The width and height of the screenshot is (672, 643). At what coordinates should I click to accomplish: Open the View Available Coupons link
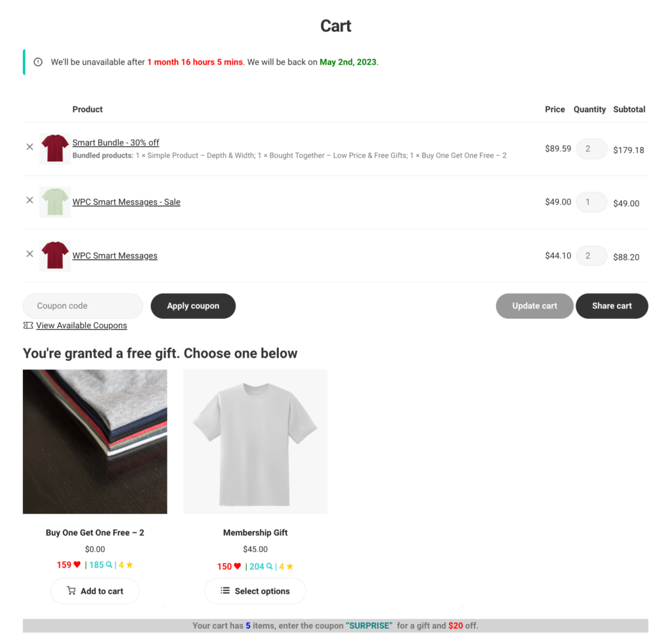click(81, 325)
